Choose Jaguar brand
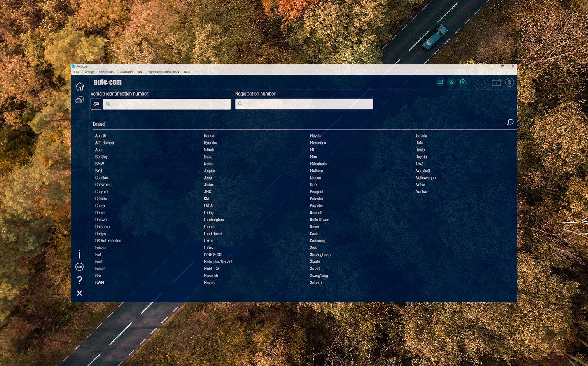Image resolution: width=588 pixels, height=366 pixels. click(x=209, y=171)
